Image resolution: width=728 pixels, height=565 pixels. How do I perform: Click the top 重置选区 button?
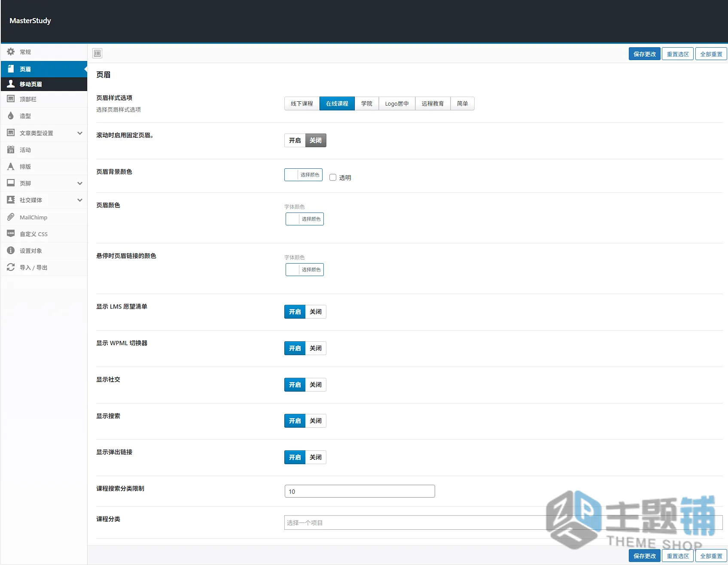pos(678,54)
